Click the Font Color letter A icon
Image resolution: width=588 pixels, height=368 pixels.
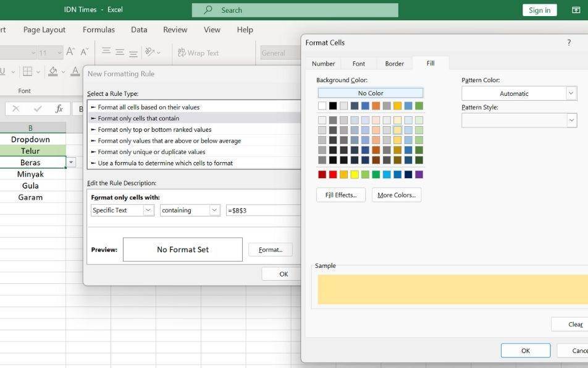(75, 71)
